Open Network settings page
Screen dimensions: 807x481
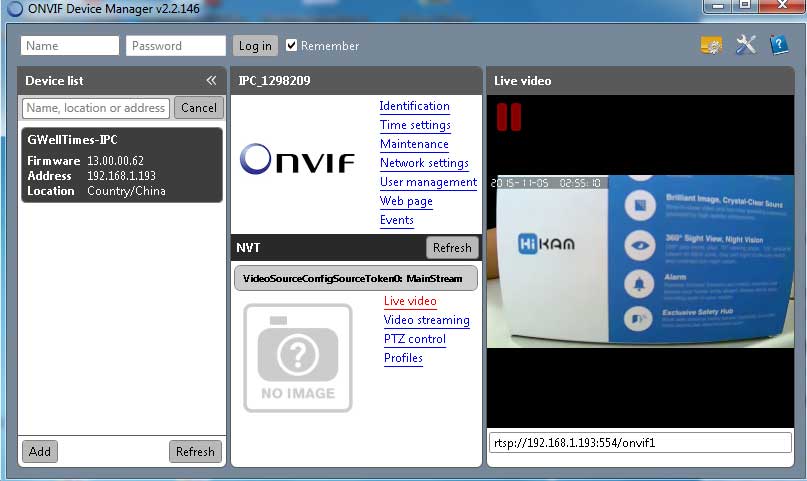click(x=424, y=163)
